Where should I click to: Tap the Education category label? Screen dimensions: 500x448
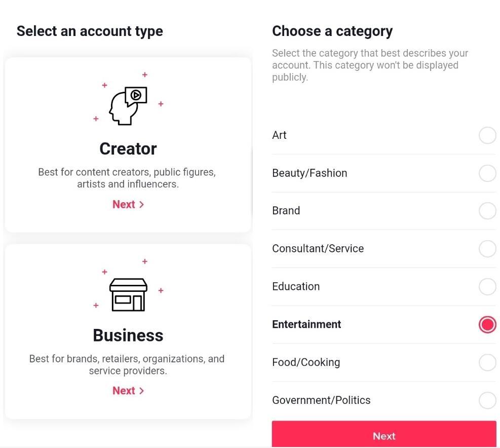(296, 286)
